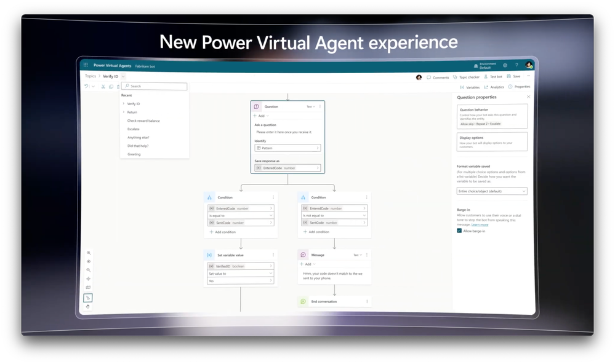Open the Comments panel

click(x=438, y=77)
